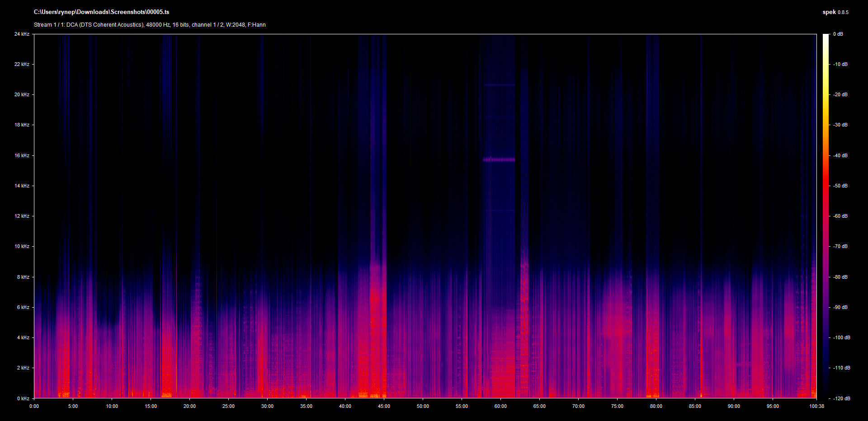
Task: Click the 60:00 time axis marker
Action: click(x=500, y=407)
